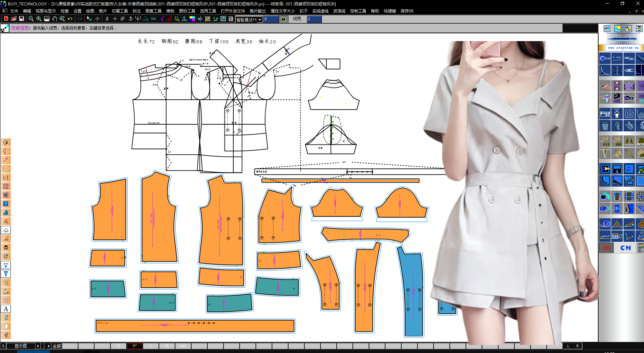This screenshot has height=353, width=644.
Task: Click right arrow before 全部 button
Action: (x=48, y=346)
